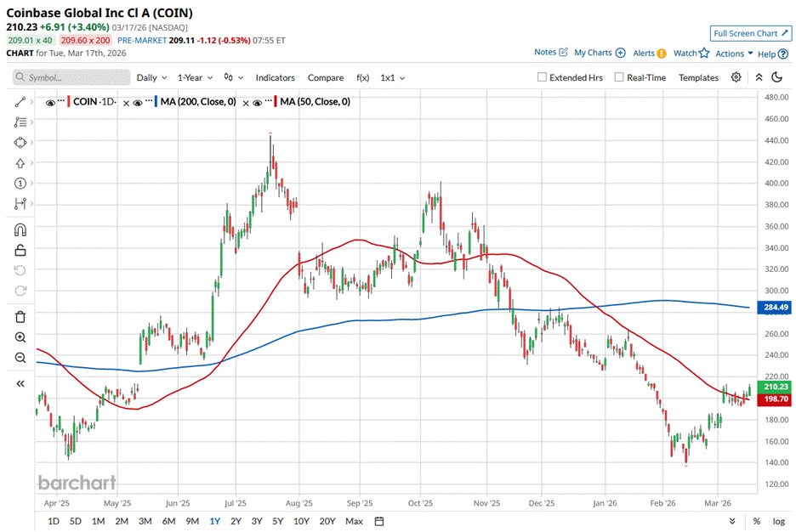Open the 1x1 grid layout dropdown
This screenshot has width=796, height=532.
point(392,77)
